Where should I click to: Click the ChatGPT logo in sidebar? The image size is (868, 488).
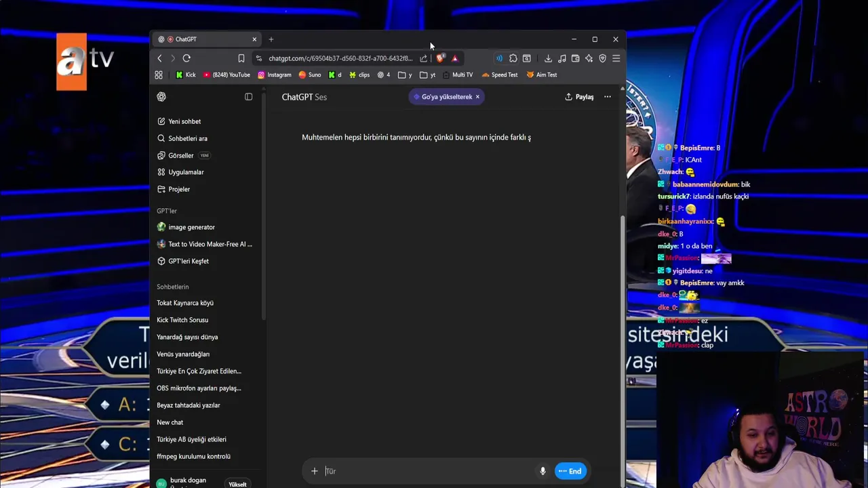(161, 97)
